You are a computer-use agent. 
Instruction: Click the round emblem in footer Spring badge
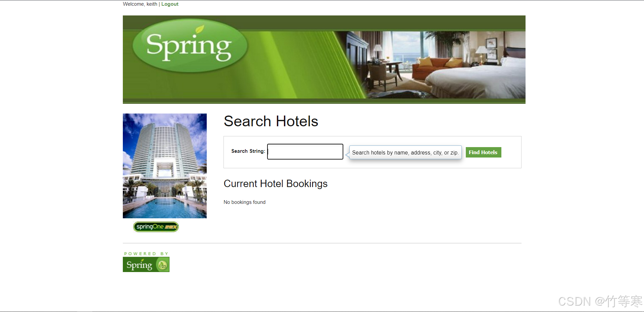(x=162, y=265)
